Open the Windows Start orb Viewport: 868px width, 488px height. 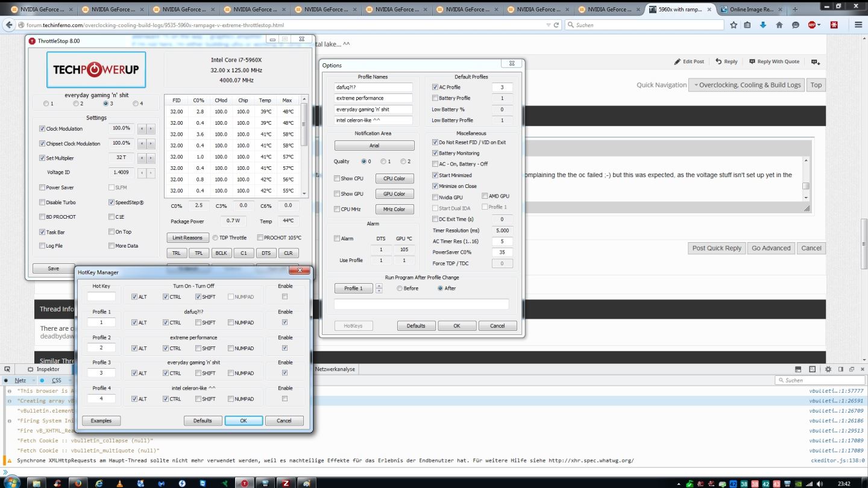point(11,481)
